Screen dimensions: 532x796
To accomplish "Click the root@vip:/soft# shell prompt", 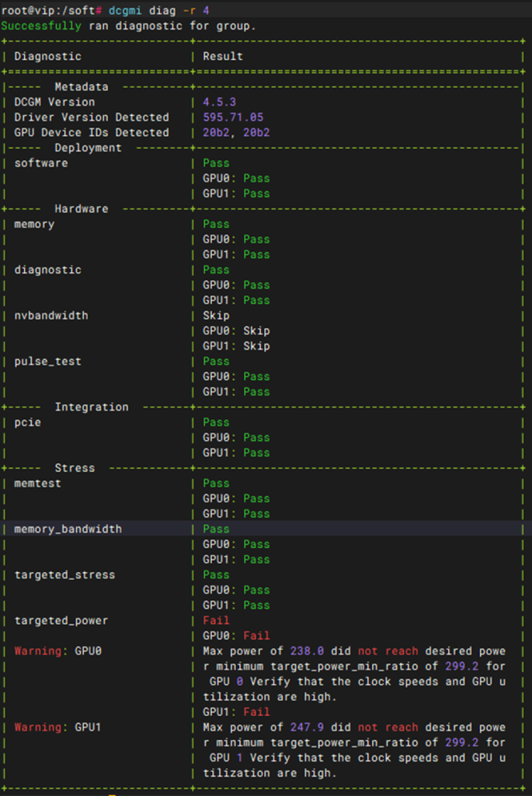I will tap(51, 11).
